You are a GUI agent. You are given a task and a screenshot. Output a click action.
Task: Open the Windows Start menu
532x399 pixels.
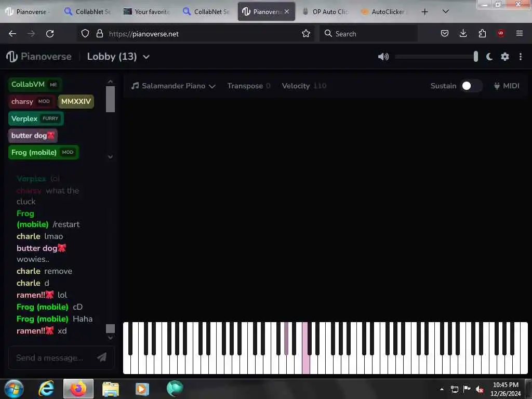click(x=14, y=389)
